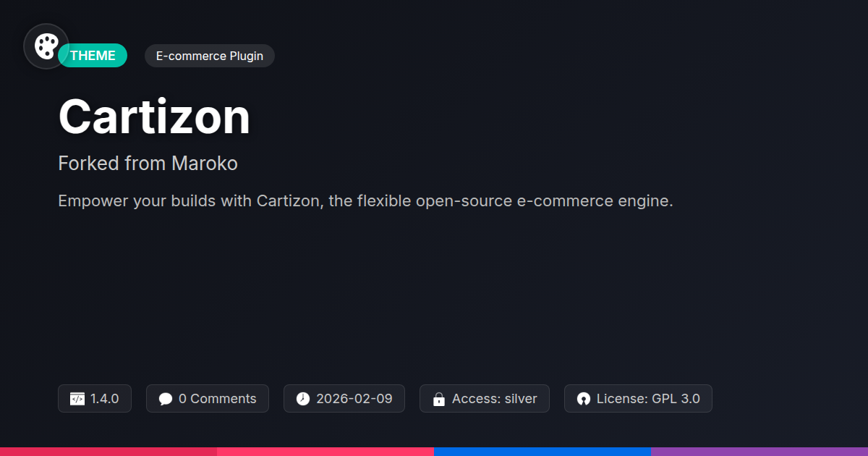
Task: Open the 0 Comments link
Action: [217, 399]
